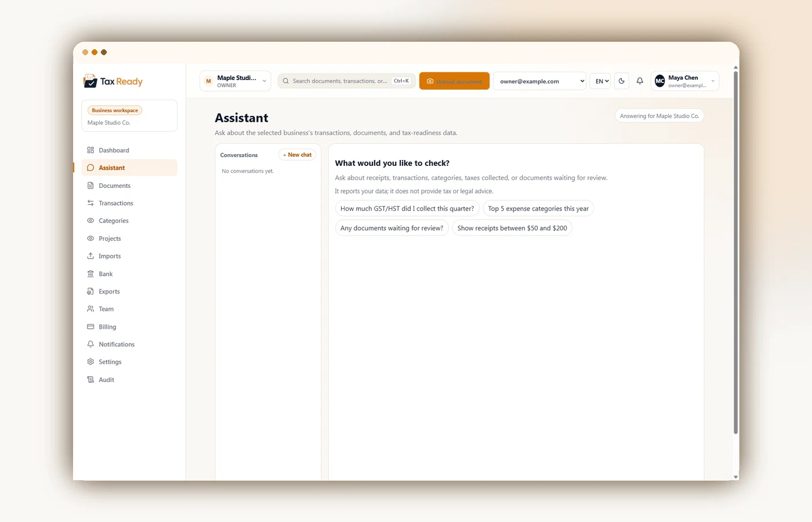Navigate to Transactions
The width and height of the screenshot is (812, 522).
pos(129,203)
